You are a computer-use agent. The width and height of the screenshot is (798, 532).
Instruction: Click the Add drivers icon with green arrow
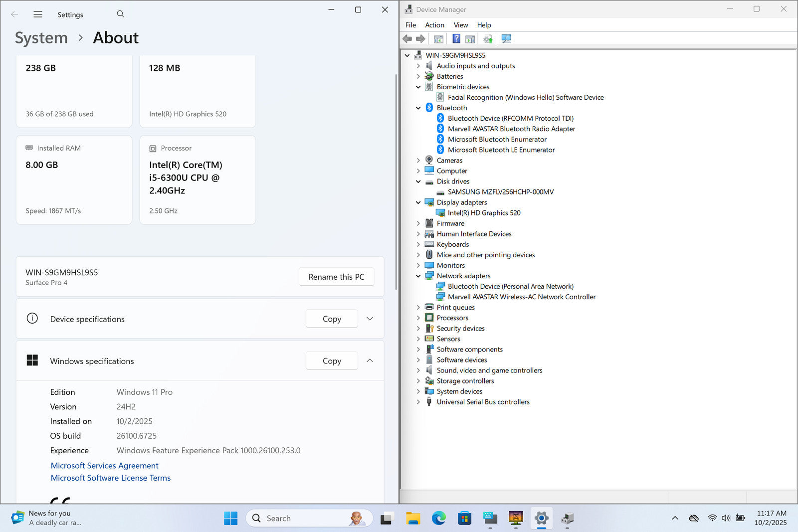[488, 39]
